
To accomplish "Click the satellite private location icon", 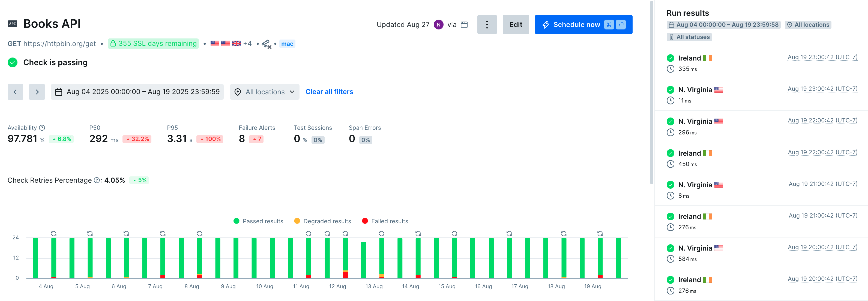I will point(266,44).
